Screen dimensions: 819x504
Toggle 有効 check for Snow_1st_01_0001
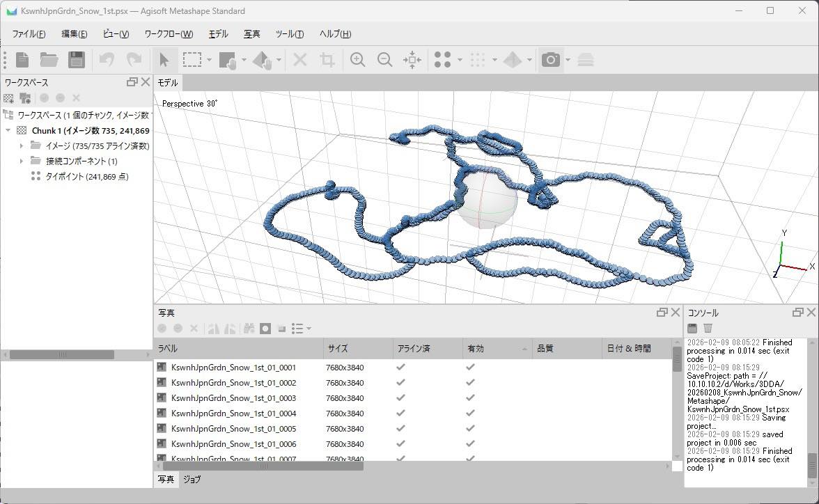click(x=470, y=367)
